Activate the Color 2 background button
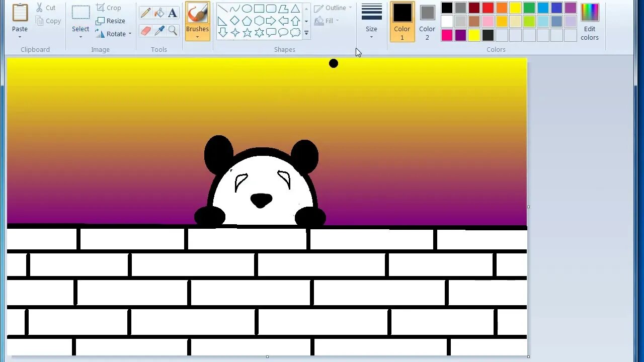Screen dimensions: 644x362 [x=427, y=22]
